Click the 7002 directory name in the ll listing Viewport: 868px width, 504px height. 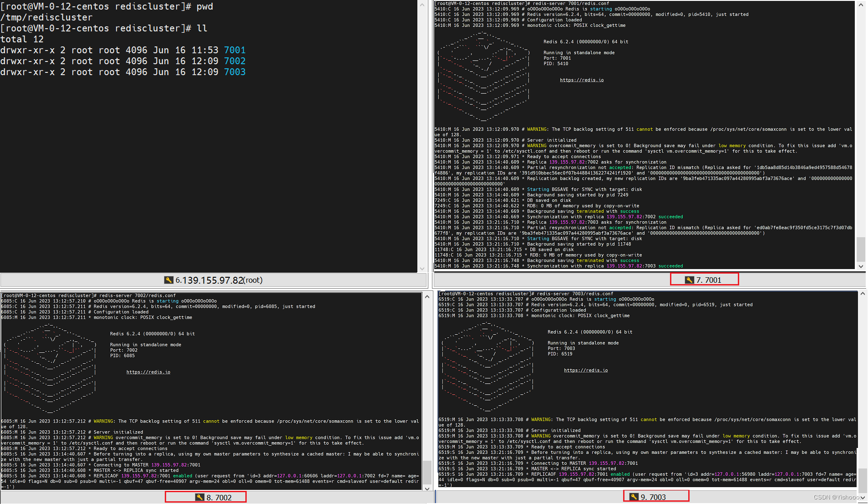point(235,61)
